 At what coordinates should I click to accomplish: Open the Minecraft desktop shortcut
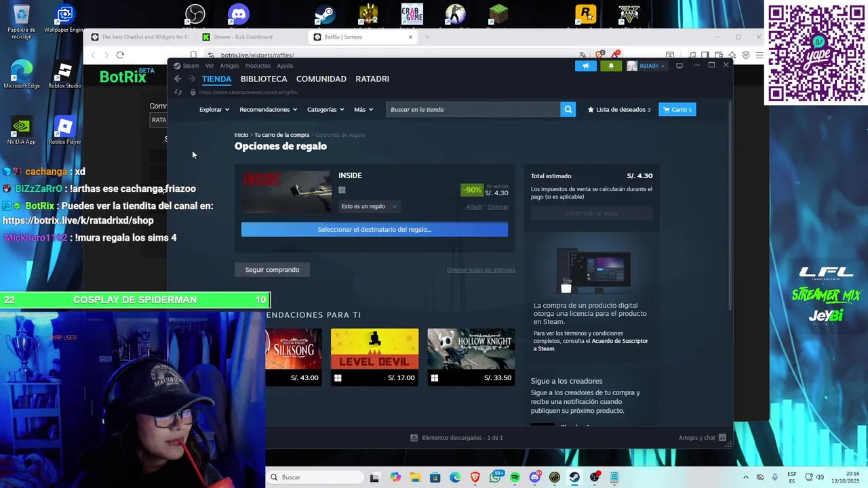click(x=498, y=14)
